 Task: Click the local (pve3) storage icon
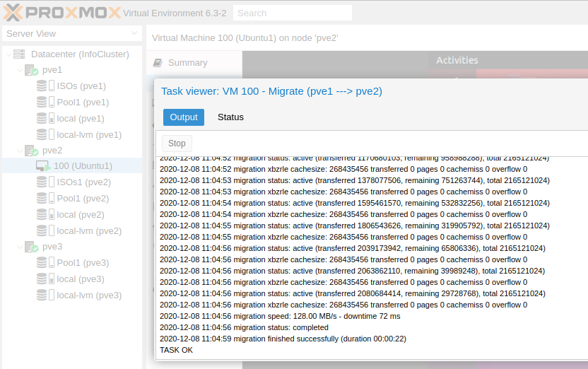tap(45, 279)
